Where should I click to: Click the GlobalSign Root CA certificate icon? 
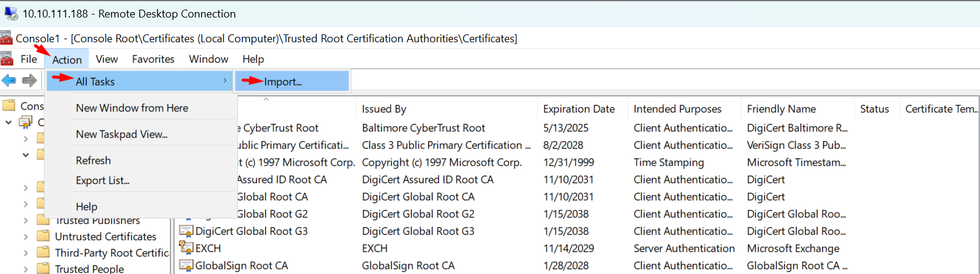coord(186,266)
